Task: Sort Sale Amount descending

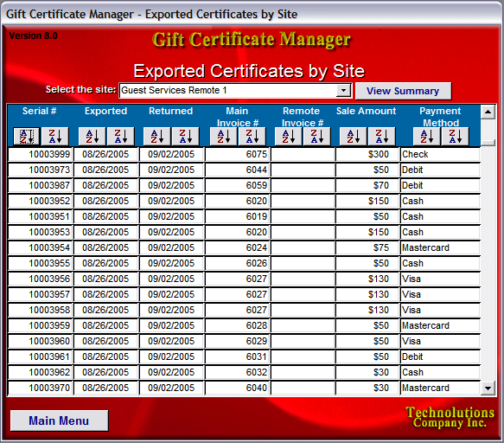Action: (x=381, y=136)
